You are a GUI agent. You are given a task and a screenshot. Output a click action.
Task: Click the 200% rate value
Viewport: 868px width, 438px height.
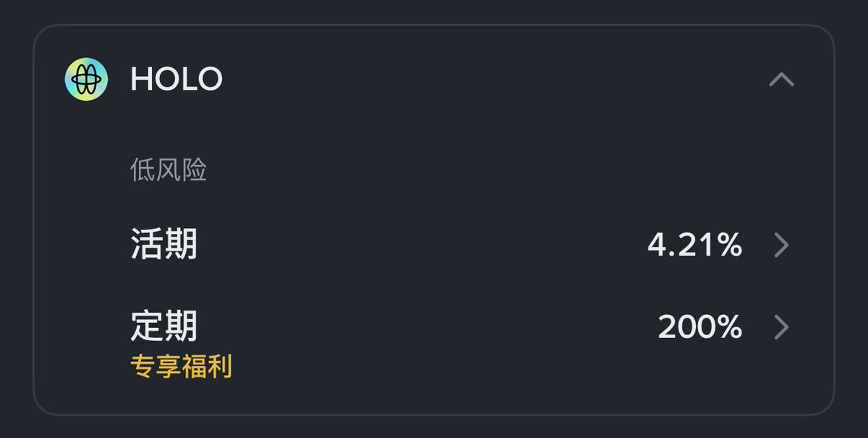699,327
